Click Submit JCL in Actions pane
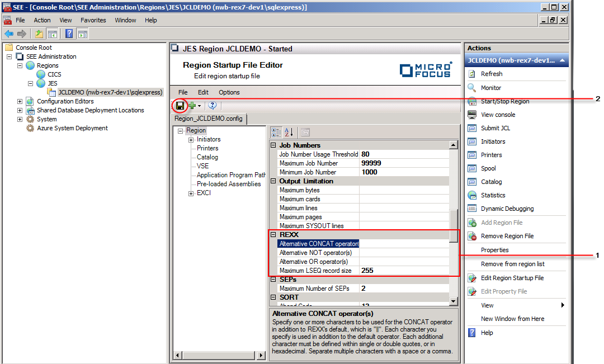The height and width of the screenshot is (364, 604). point(495,128)
